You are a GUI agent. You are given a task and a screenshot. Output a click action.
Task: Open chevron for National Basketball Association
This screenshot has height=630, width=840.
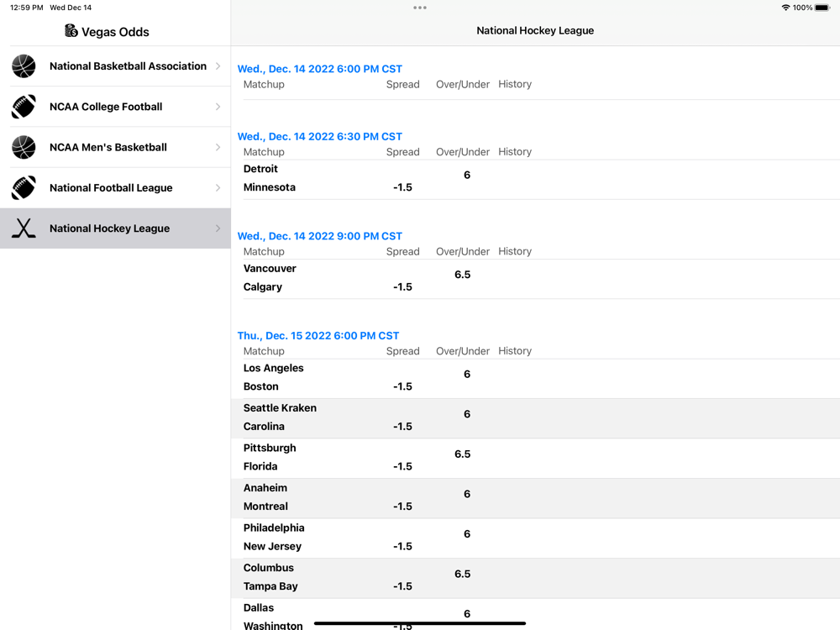click(x=218, y=66)
